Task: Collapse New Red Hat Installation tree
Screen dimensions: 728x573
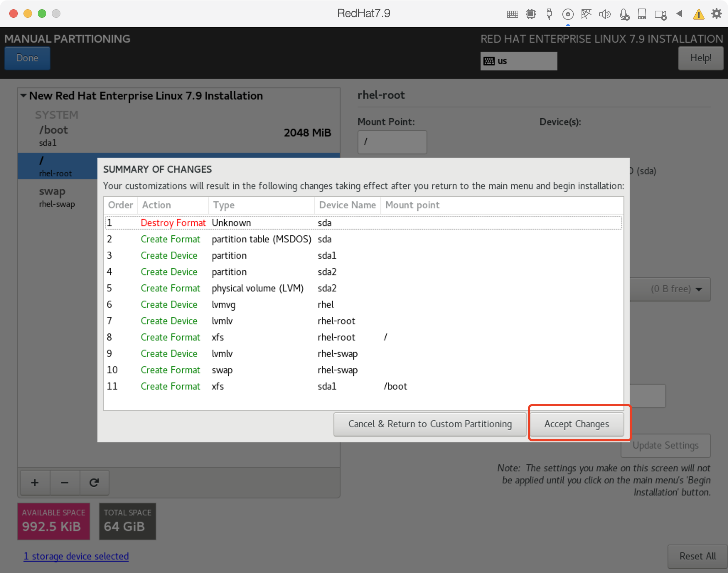Action: pos(23,96)
